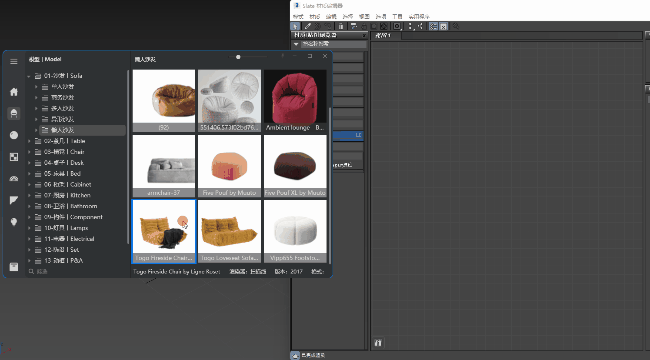Open the hamburger menu in asset library
The image size is (650, 360).
(x=14, y=61)
